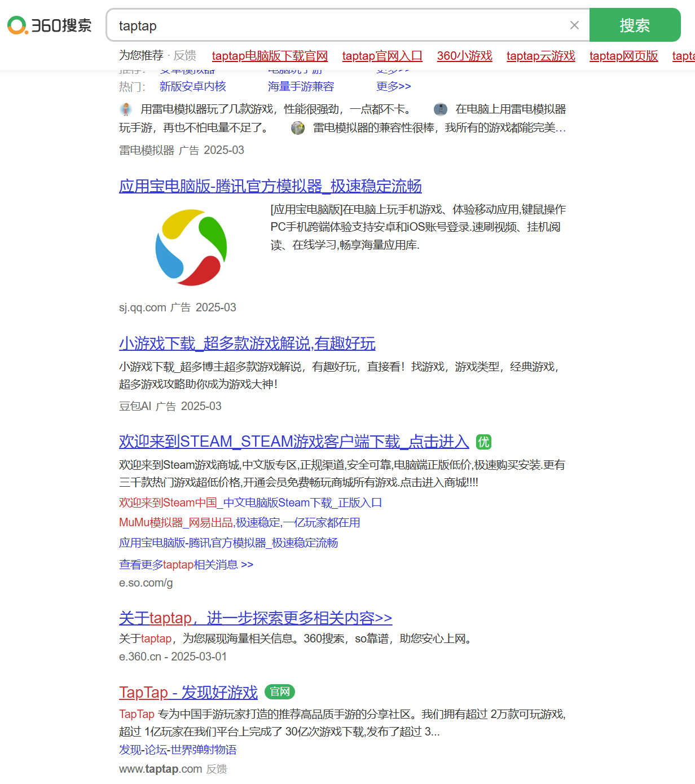Click first reviewer avatar in 雷电模拟器 ad
This screenshot has height=784, width=695.
pos(126,109)
